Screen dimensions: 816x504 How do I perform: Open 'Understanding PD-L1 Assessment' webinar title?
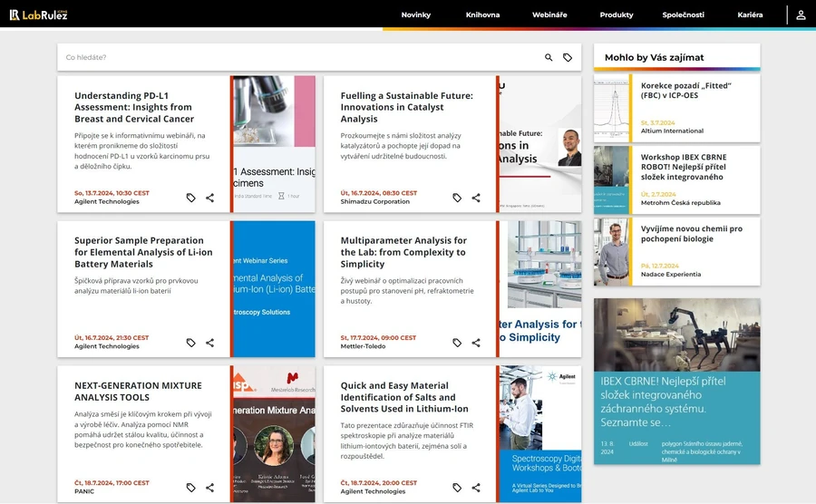click(134, 107)
